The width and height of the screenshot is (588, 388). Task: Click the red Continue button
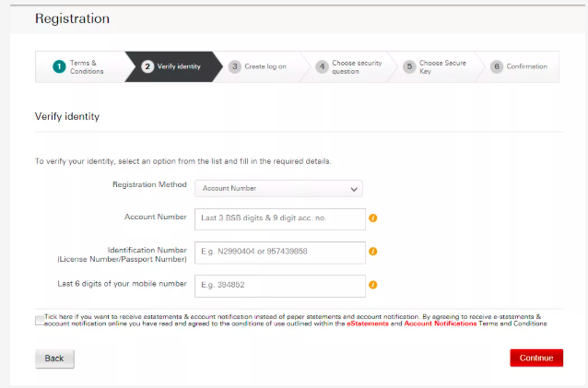point(536,358)
